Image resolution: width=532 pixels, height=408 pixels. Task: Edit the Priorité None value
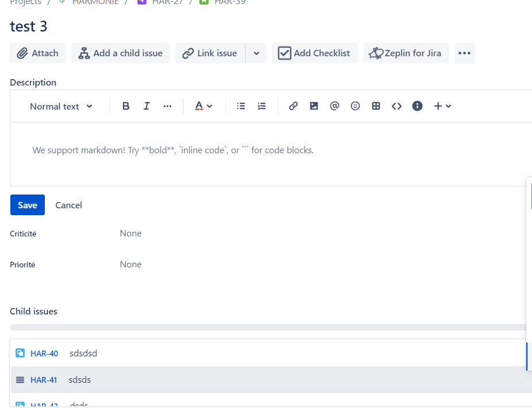130,265
